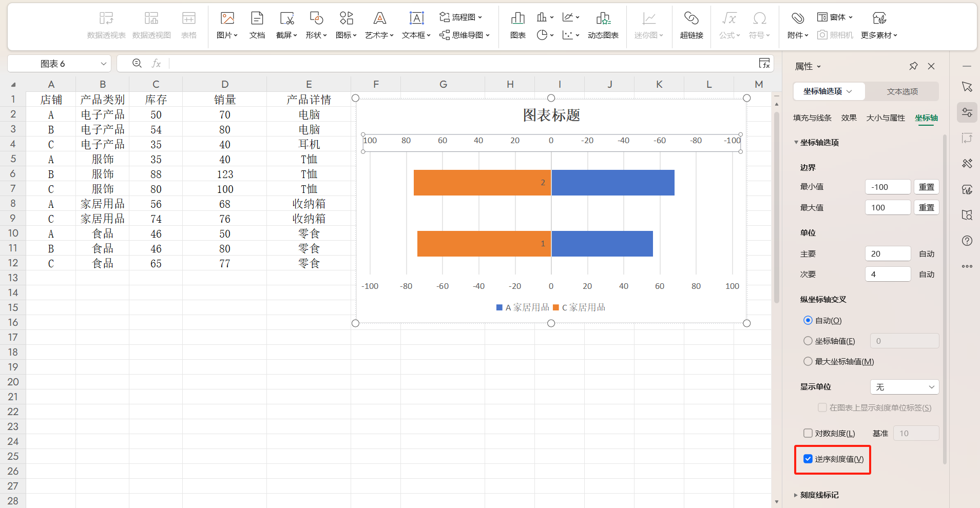Click the select-all corner of the sheet
Image resolution: width=980 pixels, height=508 pixels.
(13, 84)
